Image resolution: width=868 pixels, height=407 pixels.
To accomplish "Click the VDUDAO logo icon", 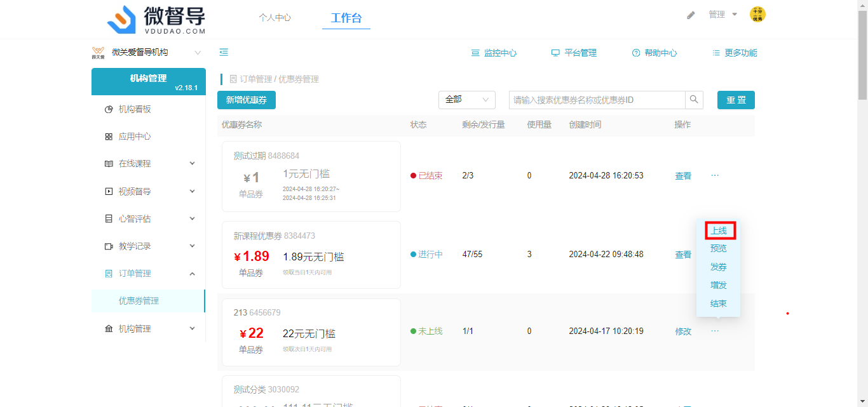I will pyautogui.click(x=122, y=20).
